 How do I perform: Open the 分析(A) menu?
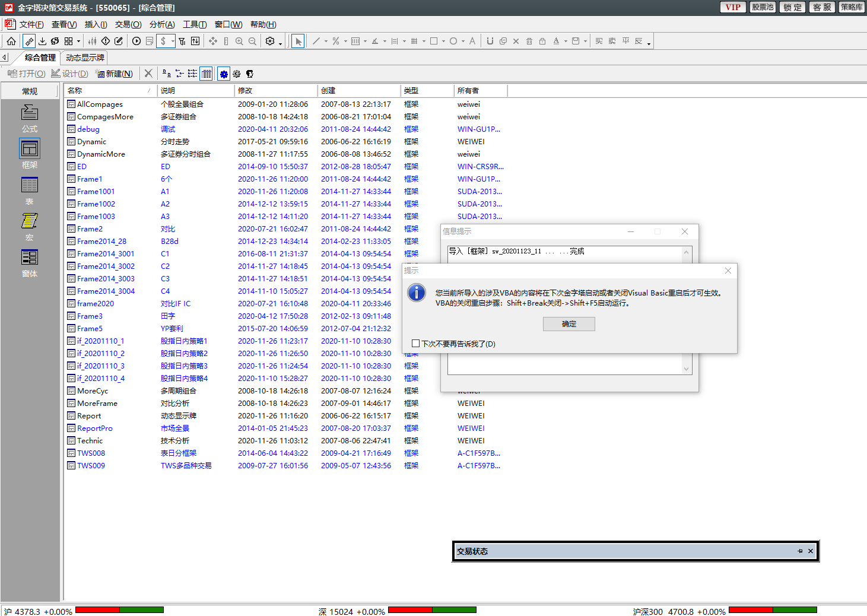click(162, 24)
